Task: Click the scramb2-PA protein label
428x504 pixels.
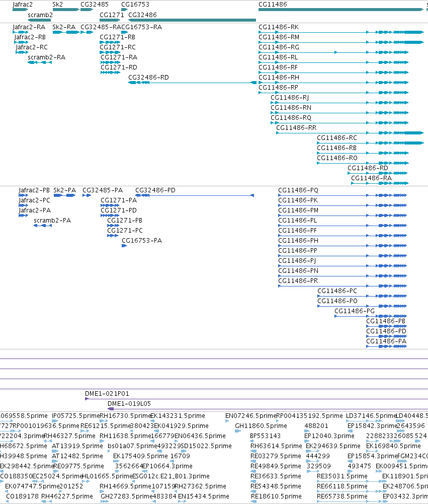Action: (x=52, y=221)
